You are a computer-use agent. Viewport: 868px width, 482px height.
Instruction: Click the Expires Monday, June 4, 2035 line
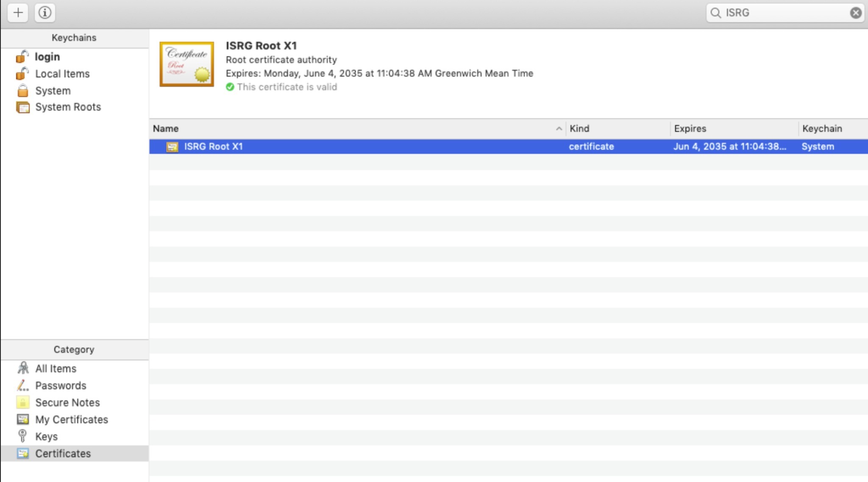point(379,73)
